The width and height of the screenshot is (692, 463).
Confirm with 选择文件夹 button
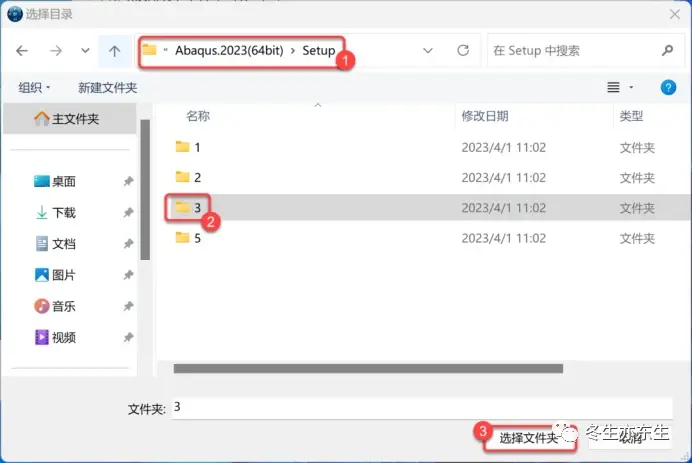(x=529, y=438)
